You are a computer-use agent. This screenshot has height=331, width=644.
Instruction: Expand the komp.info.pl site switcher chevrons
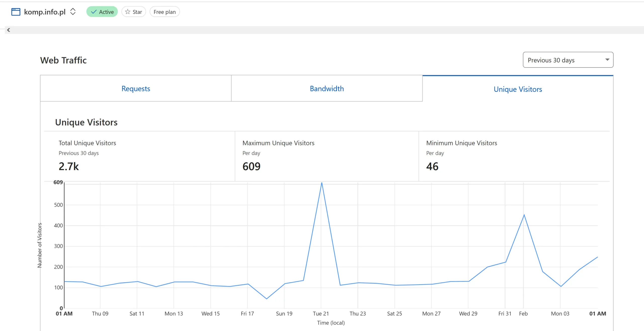coord(73,12)
